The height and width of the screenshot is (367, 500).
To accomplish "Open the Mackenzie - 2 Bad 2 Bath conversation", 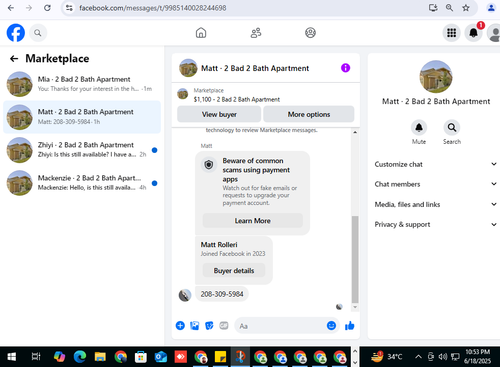I will pyautogui.click(x=82, y=183).
